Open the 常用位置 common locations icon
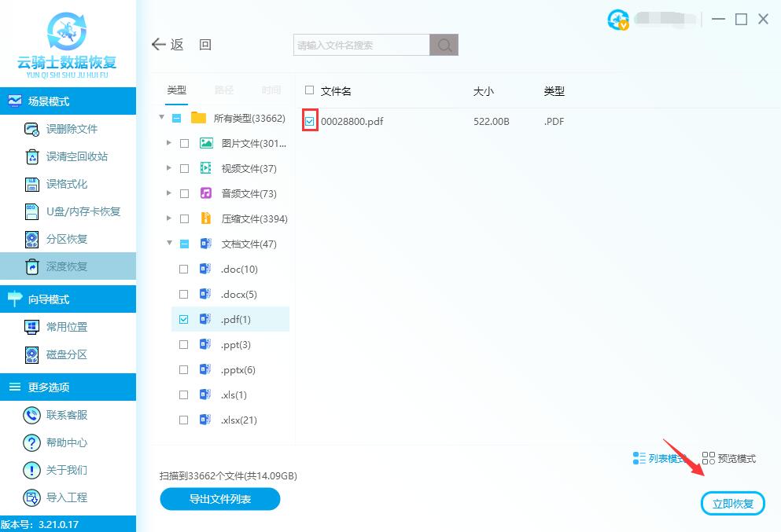781x532 pixels. point(32,327)
